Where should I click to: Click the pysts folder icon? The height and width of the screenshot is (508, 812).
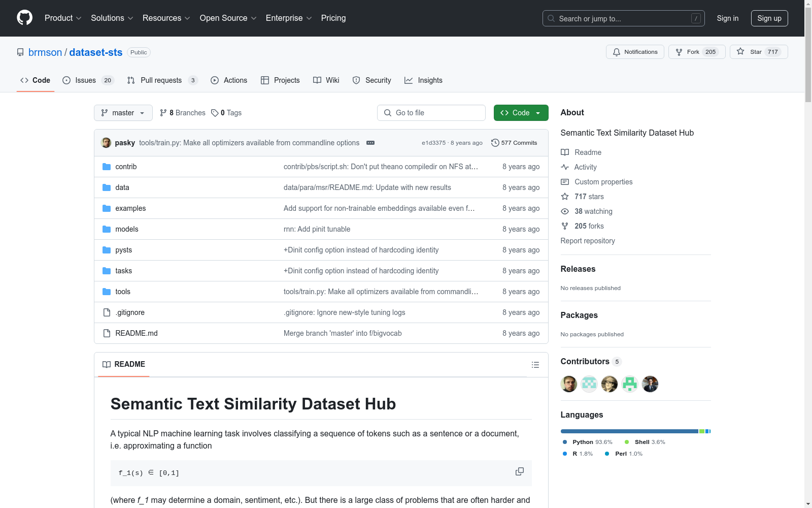(x=107, y=250)
